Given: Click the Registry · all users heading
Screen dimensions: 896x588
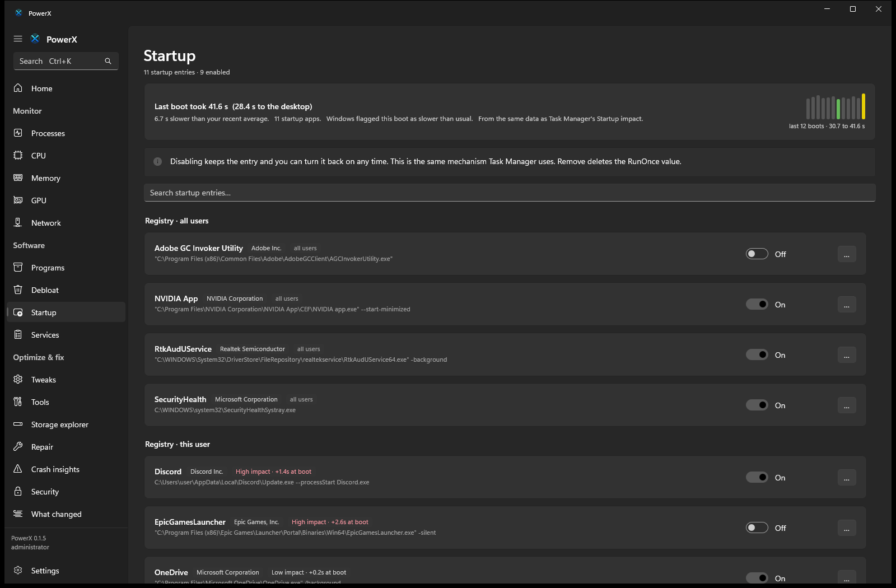Looking at the screenshot, I should (x=177, y=221).
